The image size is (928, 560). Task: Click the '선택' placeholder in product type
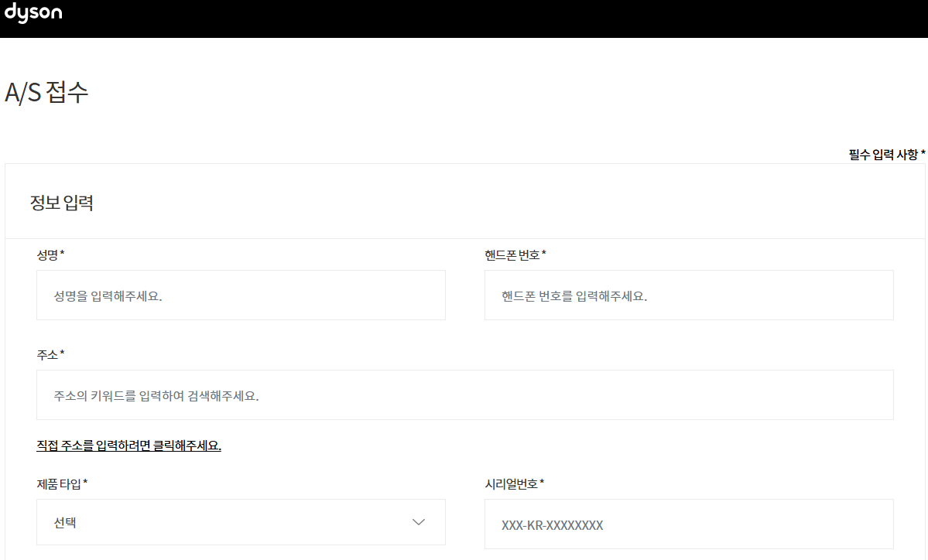65,523
